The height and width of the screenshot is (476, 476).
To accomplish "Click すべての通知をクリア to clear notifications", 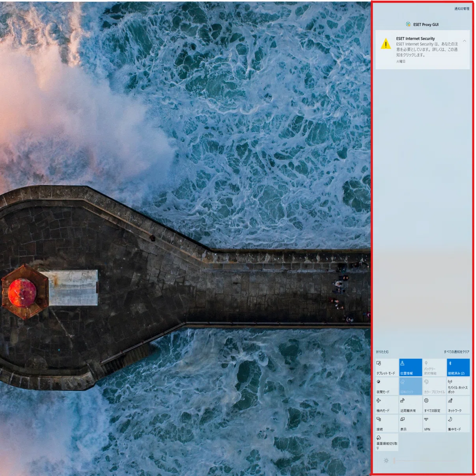I will pyautogui.click(x=456, y=352).
